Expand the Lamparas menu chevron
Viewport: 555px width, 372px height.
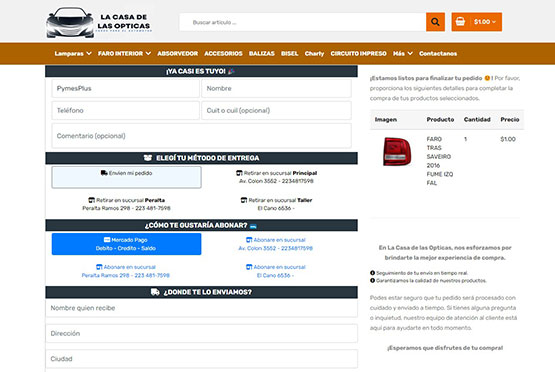click(x=89, y=53)
